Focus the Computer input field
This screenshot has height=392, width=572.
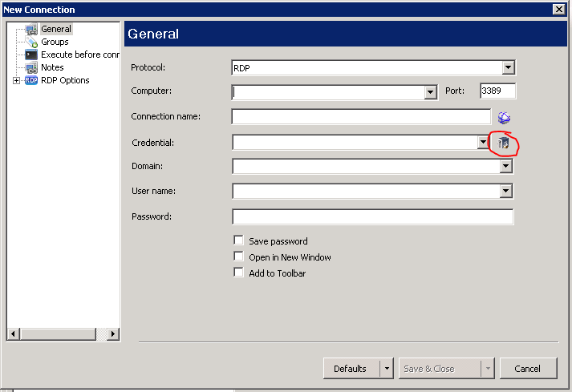coord(328,92)
